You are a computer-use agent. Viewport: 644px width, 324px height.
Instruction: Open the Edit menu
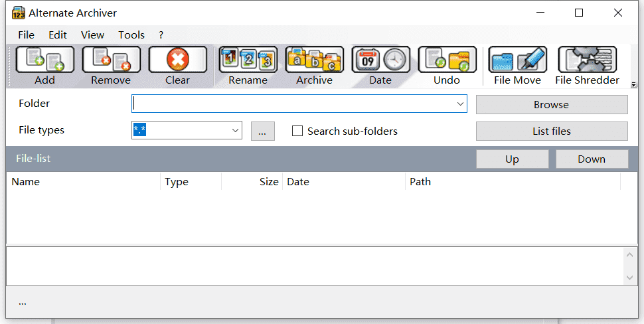(58, 35)
